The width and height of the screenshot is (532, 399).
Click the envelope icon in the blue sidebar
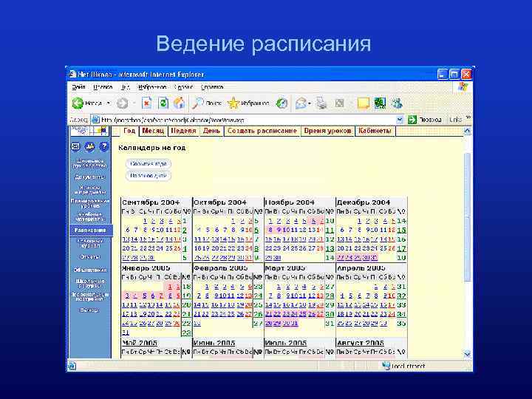pos(75,146)
